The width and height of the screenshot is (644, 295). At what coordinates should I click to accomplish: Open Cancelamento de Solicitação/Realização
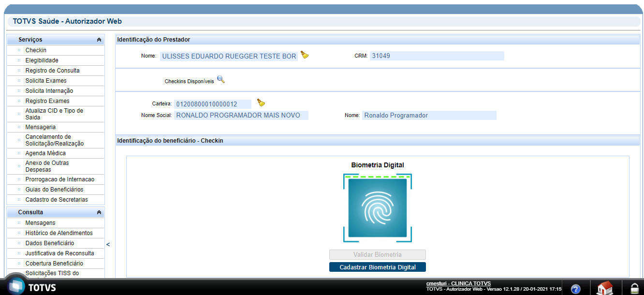coord(55,140)
